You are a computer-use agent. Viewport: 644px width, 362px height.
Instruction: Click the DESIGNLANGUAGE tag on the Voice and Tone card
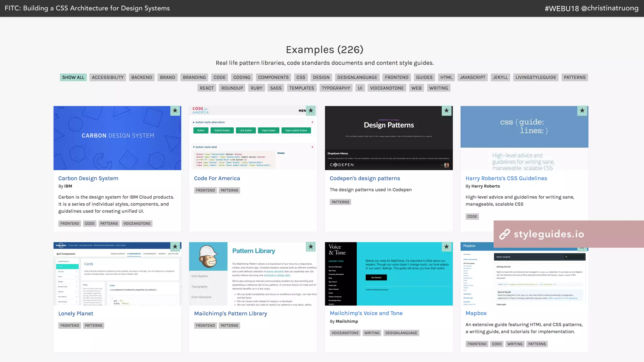[401, 333]
